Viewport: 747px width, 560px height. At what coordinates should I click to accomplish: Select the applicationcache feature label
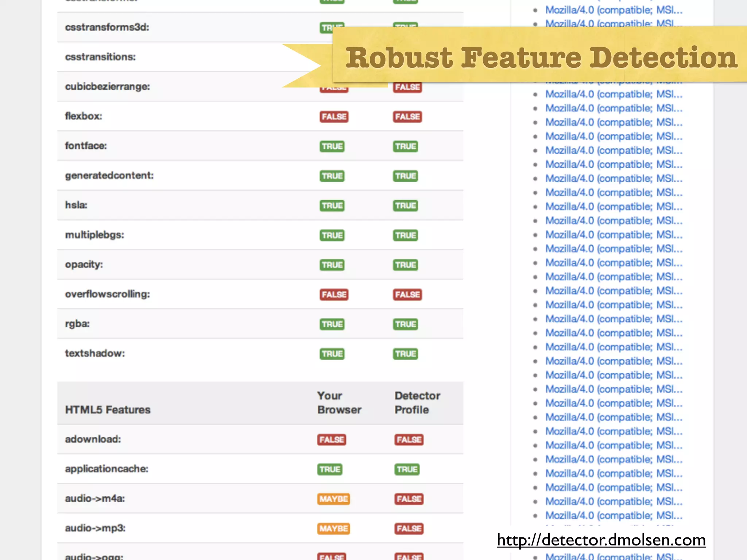107,469
